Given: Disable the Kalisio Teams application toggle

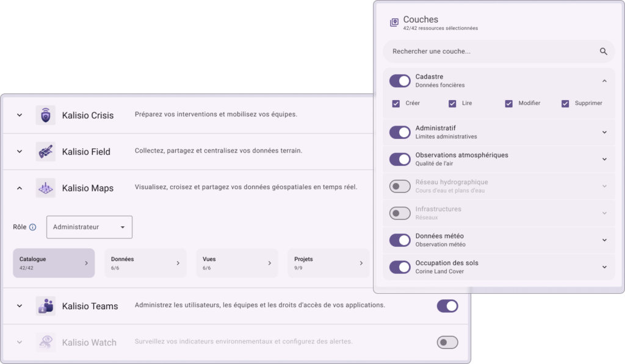Looking at the screenshot, I should click(x=447, y=306).
